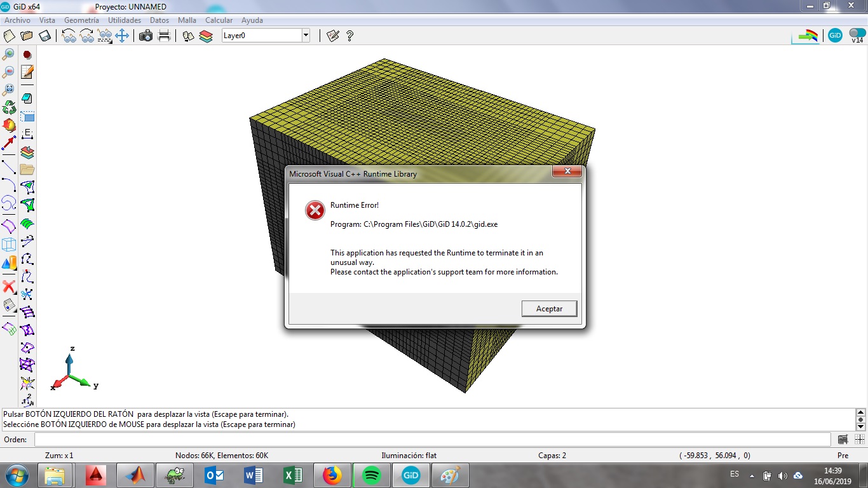Screen dimensions: 868x488
Task: Open the layers stack icon in toolbar
Action: tap(206, 36)
